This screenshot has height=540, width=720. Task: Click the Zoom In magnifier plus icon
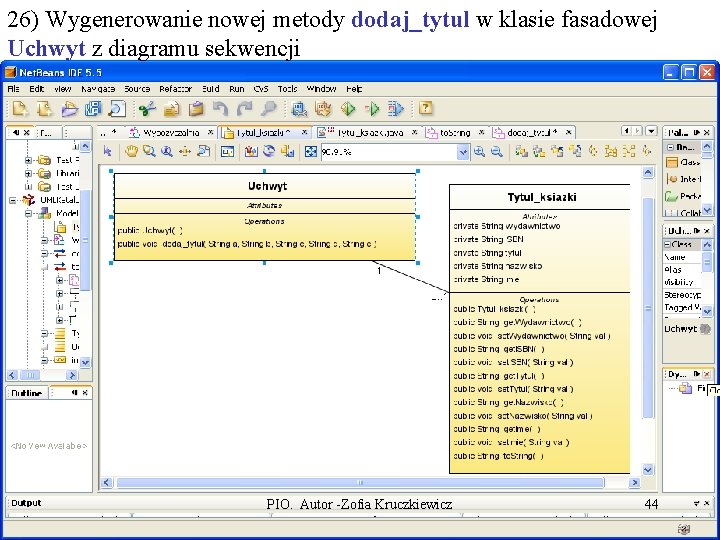[479, 151]
